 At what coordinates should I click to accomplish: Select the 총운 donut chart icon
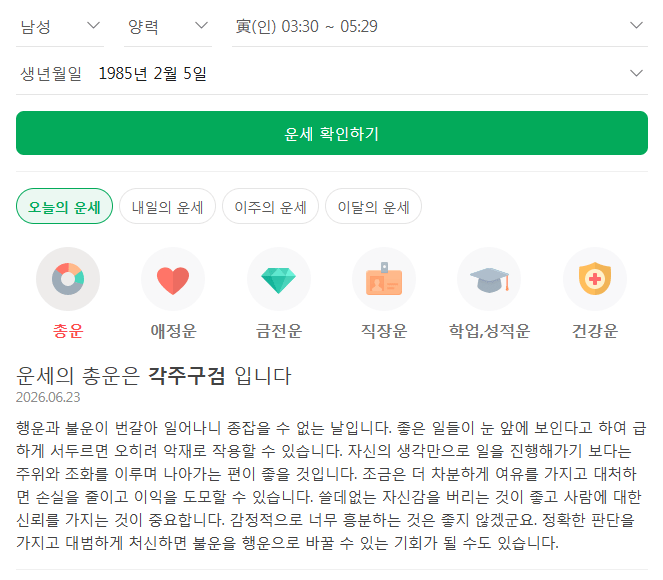coord(68,279)
